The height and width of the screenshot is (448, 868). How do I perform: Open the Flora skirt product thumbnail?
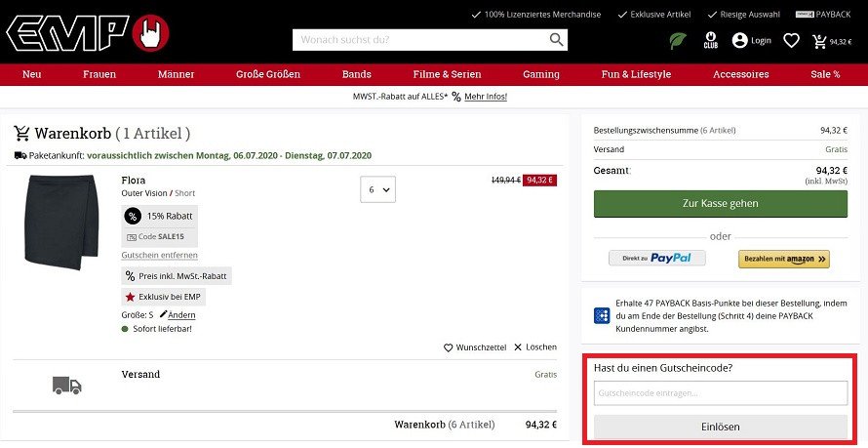pos(61,223)
